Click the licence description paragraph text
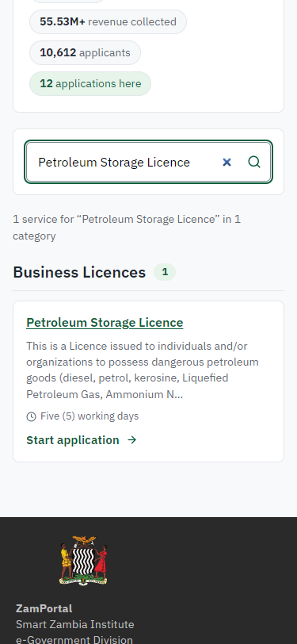This screenshot has height=644, width=297. 143,370
